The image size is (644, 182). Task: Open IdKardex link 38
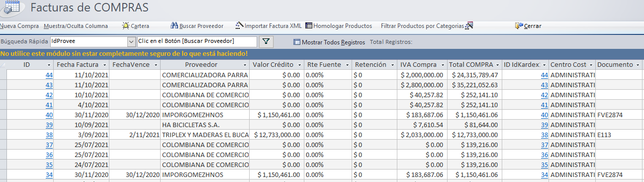tap(544, 135)
